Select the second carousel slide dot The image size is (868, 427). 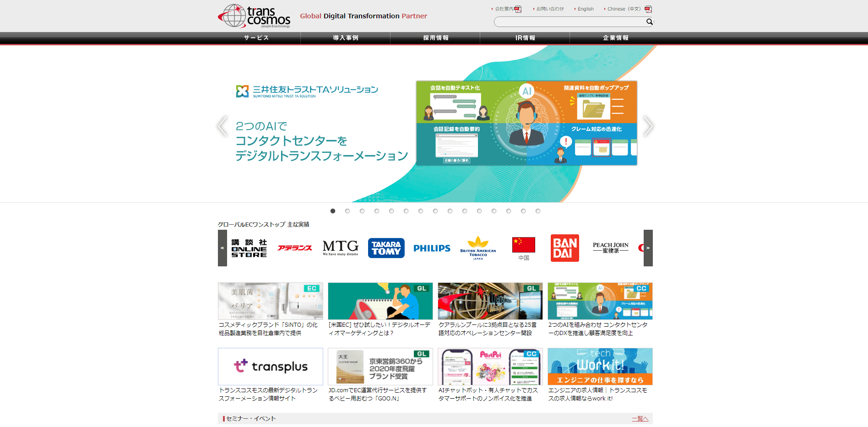click(347, 211)
